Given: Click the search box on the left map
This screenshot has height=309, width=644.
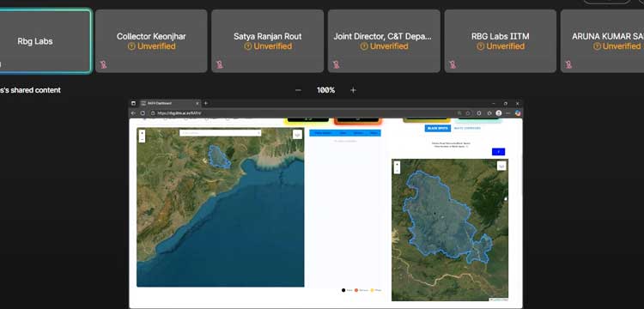Looking at the screenshot, I should (220, 132).
